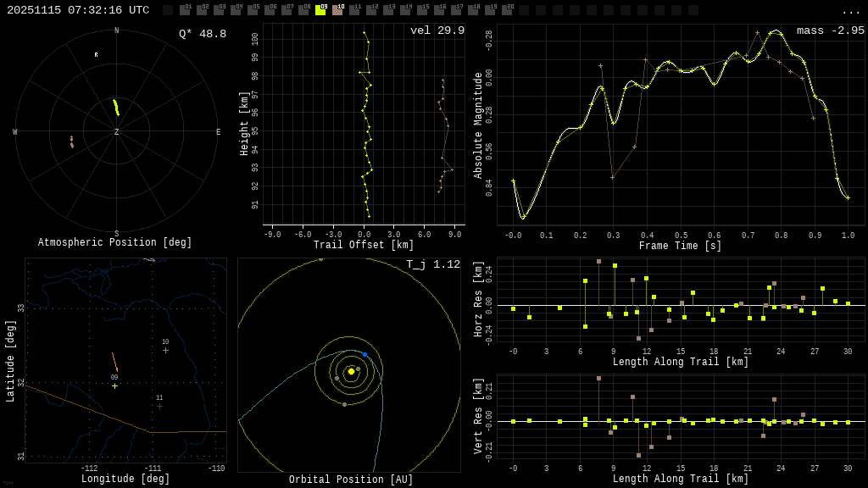Viewport: 868px width, 488px height.
Task: Click the Q* 48.8 value
Action: (x=203, y=34)
